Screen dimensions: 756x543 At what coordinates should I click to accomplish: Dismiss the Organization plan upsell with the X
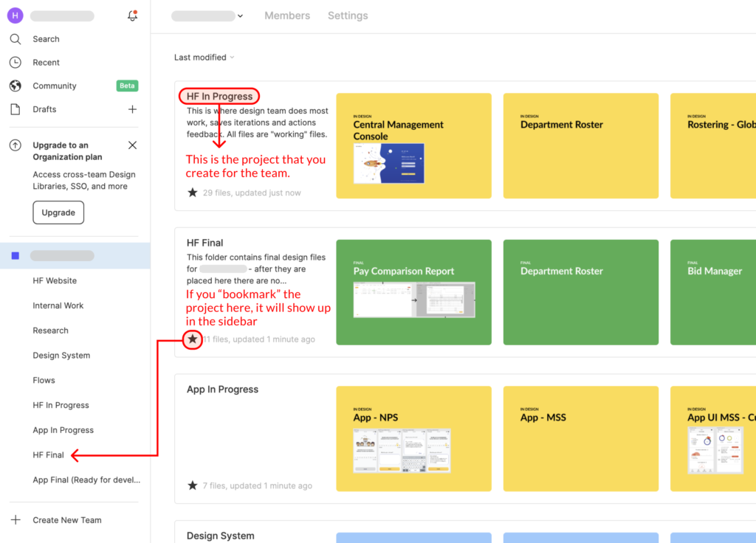click(132, 145)
